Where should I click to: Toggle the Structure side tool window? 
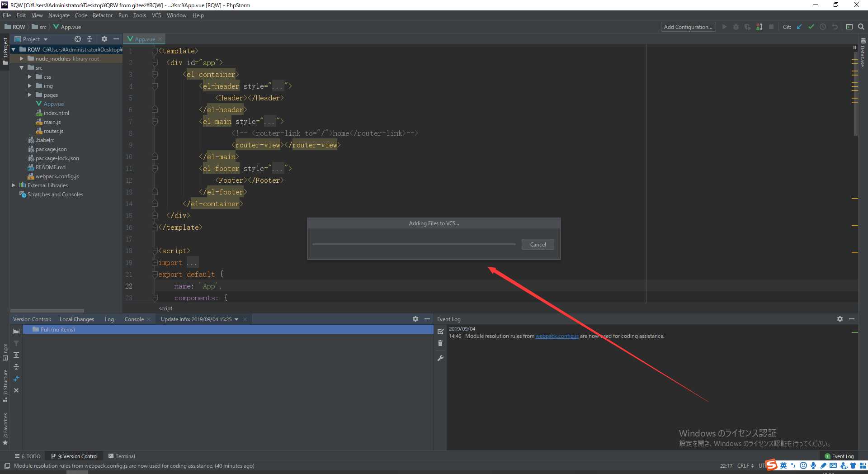point(5,385)
